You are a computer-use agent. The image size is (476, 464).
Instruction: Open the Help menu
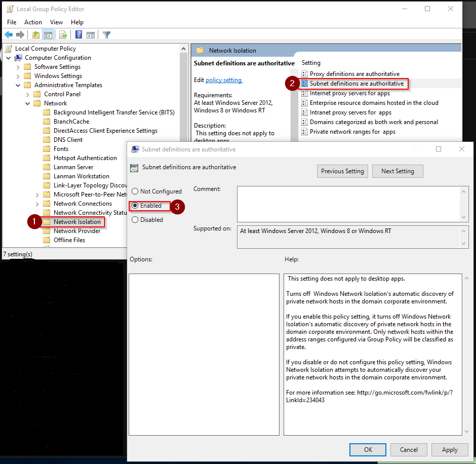coord(77,22)
